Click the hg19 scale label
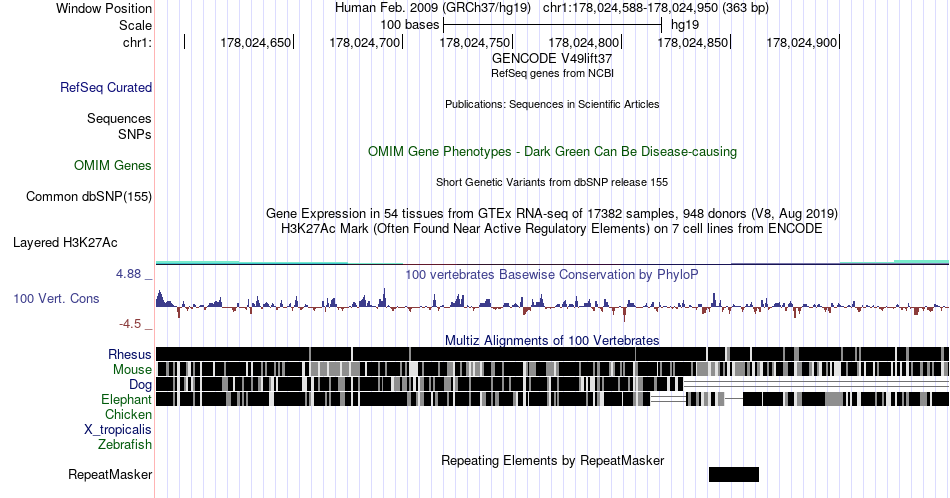Image resolution: width=950 pixels, height=498 pixels. 685,25
